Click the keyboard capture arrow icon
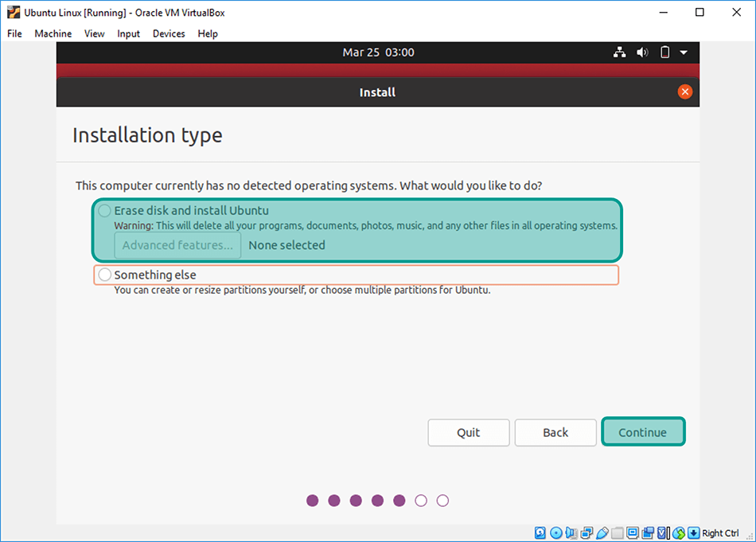 [694, 532]
